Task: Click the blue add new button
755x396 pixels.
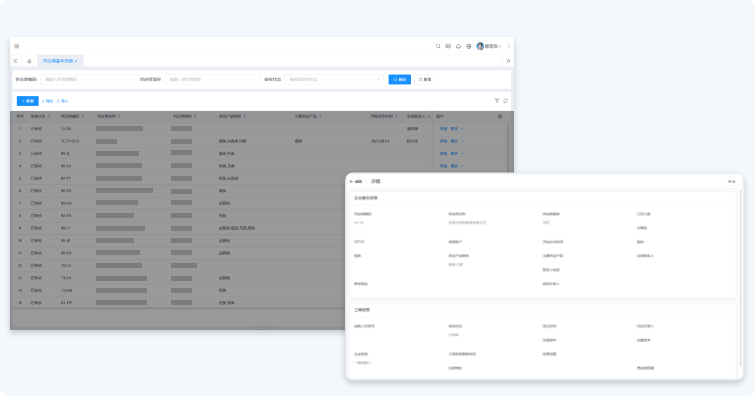Action: click(27, 101)
